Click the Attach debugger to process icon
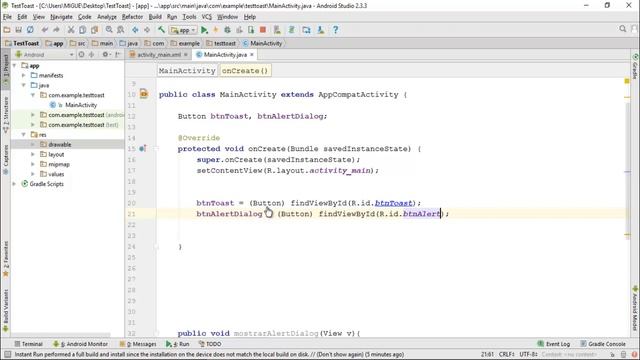Image resolution: width=640 pixels, height=360 pixels. (251, 30)
